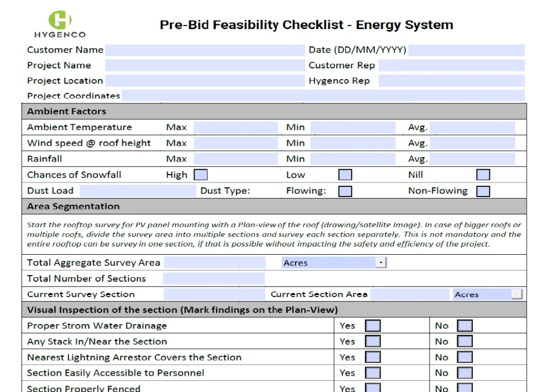
Task: Mark No for Section Easily Accessible to Personnel
Action: click(x=465, y=373)
